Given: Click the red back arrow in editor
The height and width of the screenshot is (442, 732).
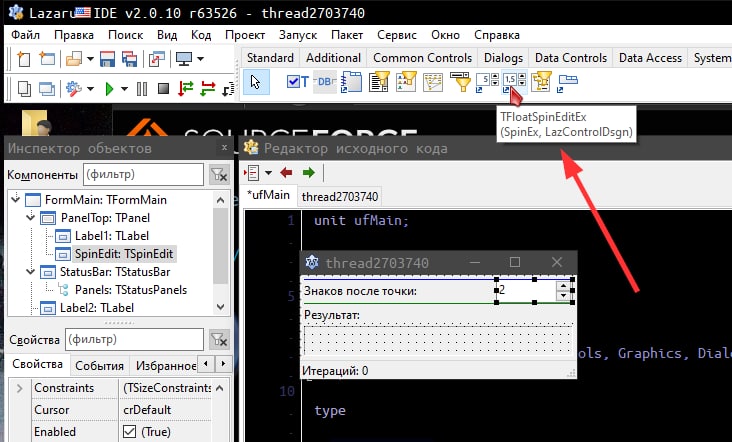Looking at the screenshot, I should coord(286,173).
